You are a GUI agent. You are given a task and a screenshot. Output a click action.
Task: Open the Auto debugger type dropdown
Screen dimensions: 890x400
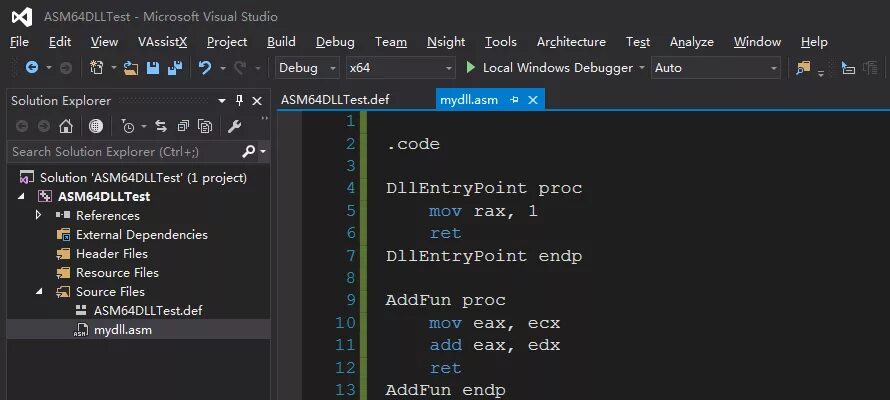coord(716,68)
